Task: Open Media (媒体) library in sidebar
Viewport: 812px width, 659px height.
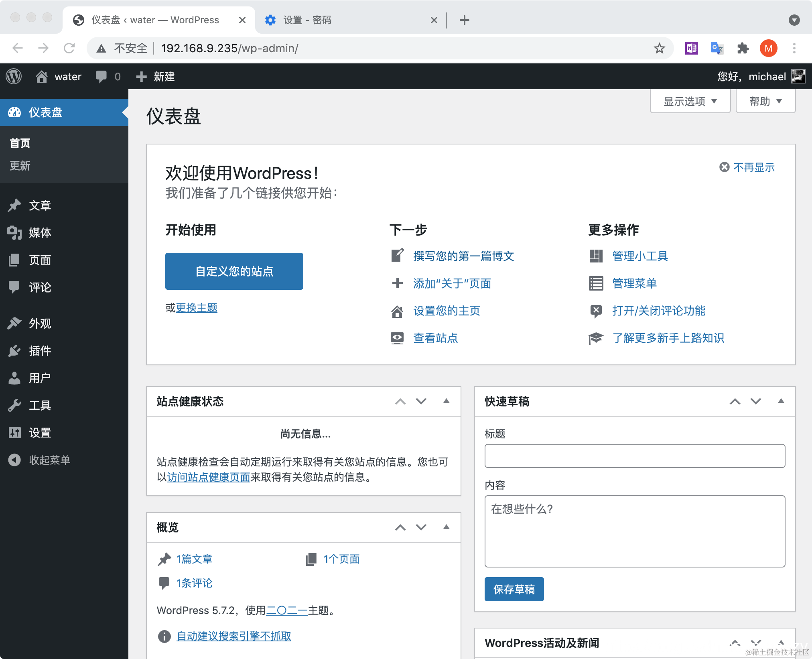Action: pos(39,232)
